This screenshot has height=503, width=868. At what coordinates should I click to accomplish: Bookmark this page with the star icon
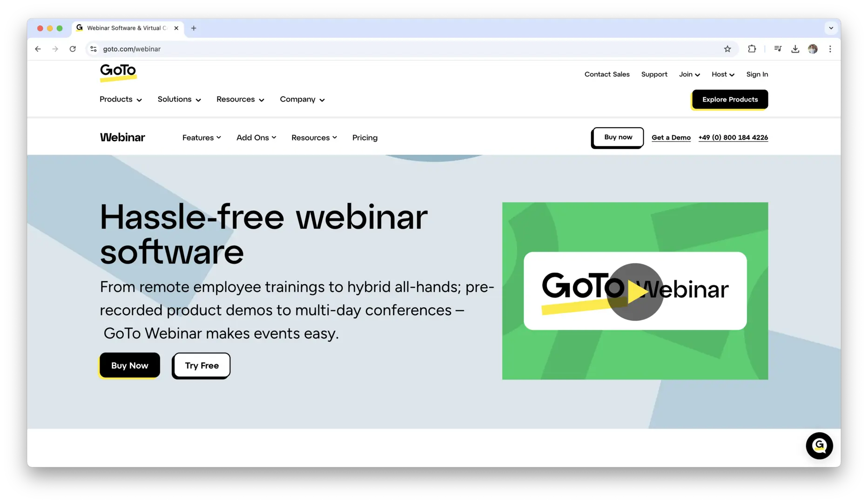click(727, 49)
